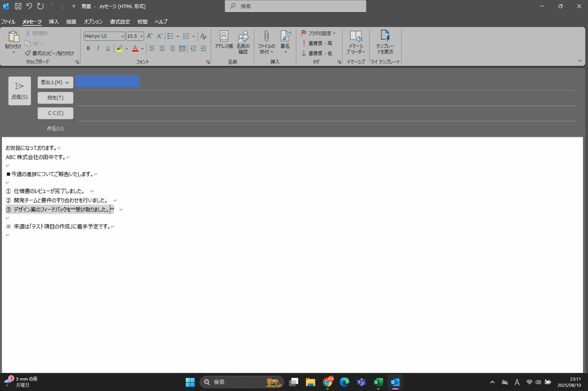Expand numbered list style dropdown arrow

click(193, 36)
